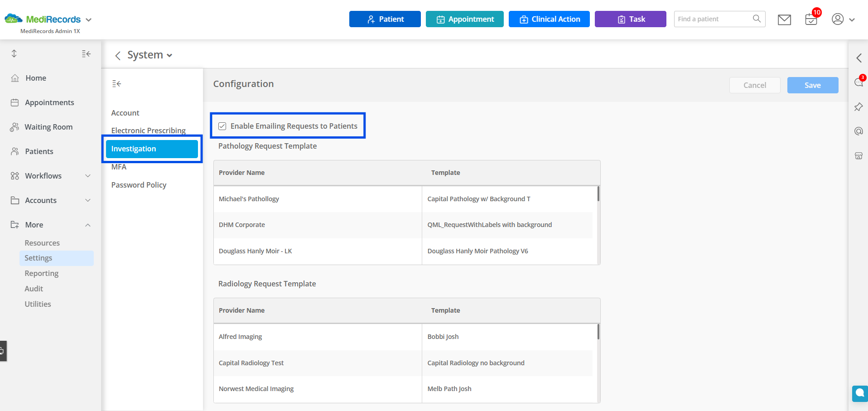Collapse the main navigation sidebar
This screenshot has width=868, height=411.
(86, 54)
